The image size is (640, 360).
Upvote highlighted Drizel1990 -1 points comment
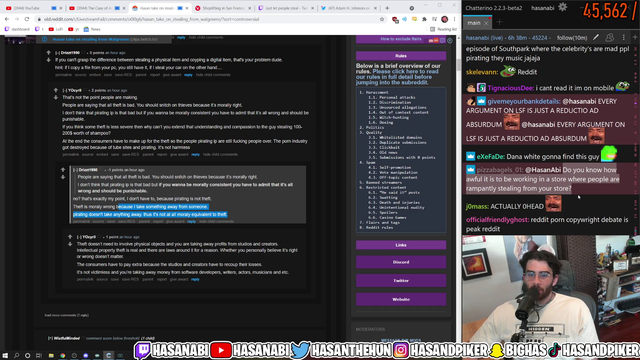[63, 170]
